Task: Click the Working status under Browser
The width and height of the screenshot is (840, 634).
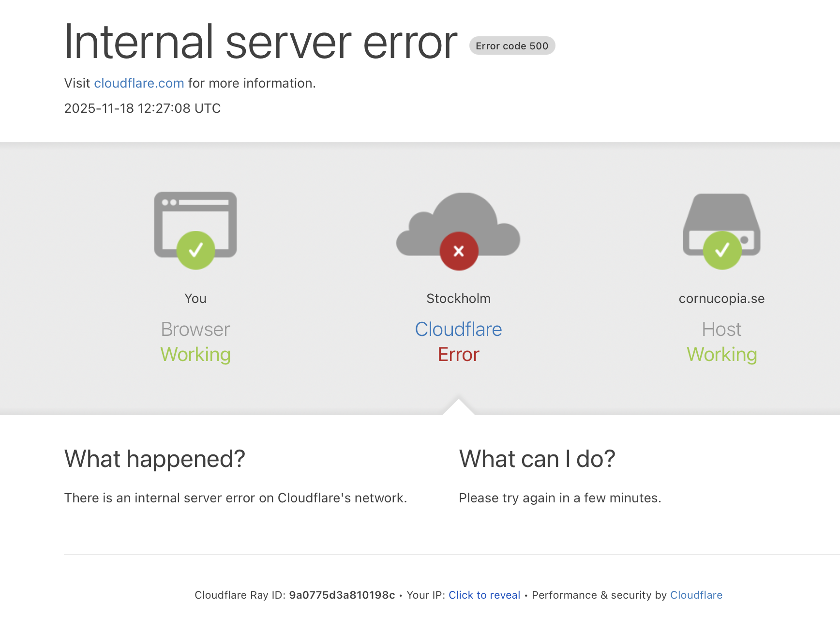Action: (195, 354)
